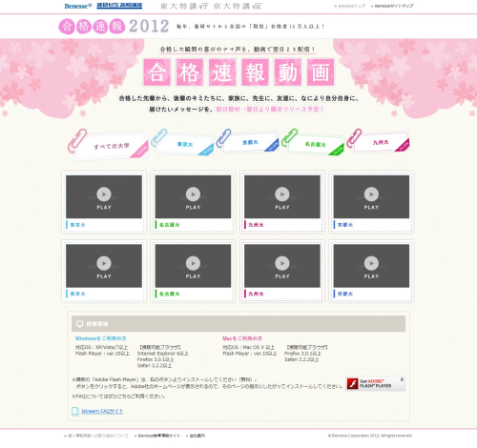This screenshot has width=477, height=448.
Task: Play the top-row 京都大 video
Action: tap(371, 196)
